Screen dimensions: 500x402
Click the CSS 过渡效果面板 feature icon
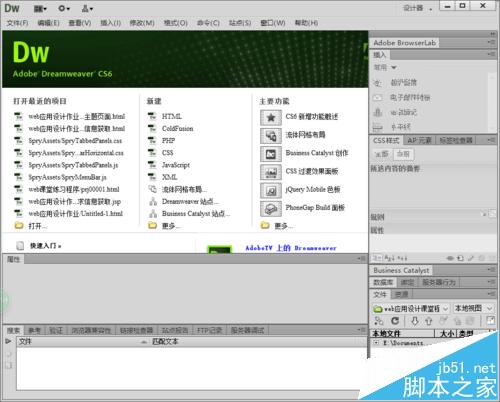pos(271,172)
